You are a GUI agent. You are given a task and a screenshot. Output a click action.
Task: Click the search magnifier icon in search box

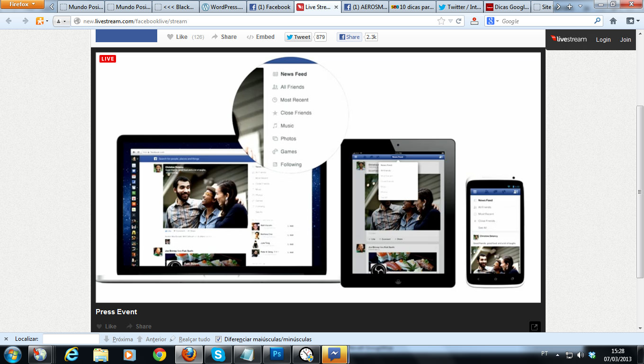coord(598,21)
